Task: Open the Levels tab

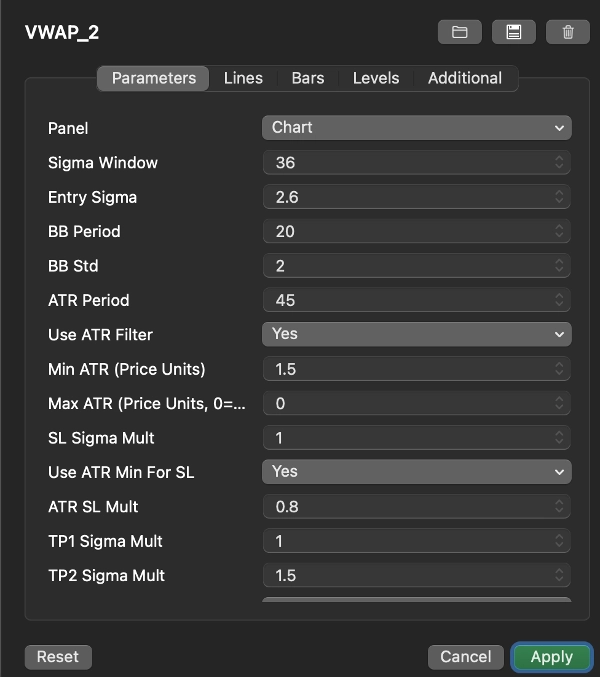Action: 376,78
